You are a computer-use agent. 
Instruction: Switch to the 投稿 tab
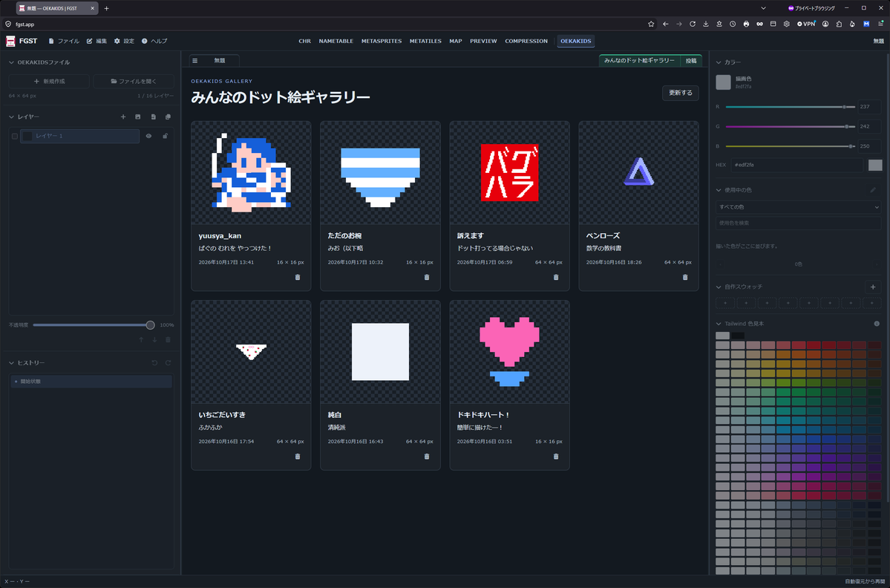tap(691, 61)
